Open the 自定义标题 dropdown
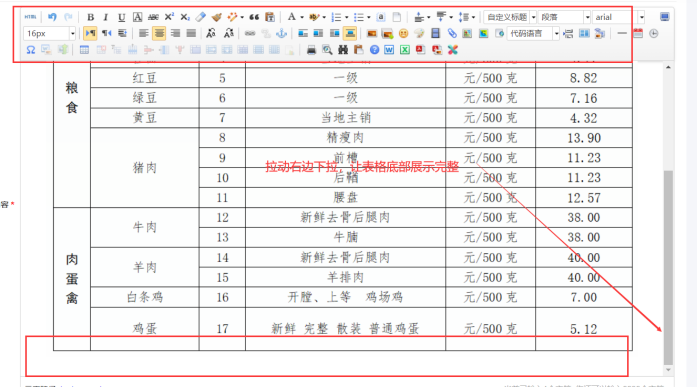The image size is (697, 388). 510,17
